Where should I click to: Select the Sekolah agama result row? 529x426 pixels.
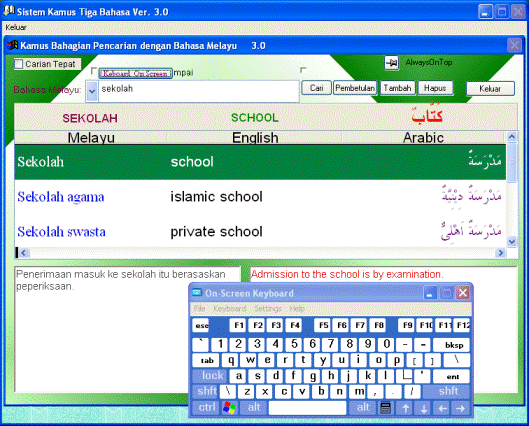pos(260,197)
